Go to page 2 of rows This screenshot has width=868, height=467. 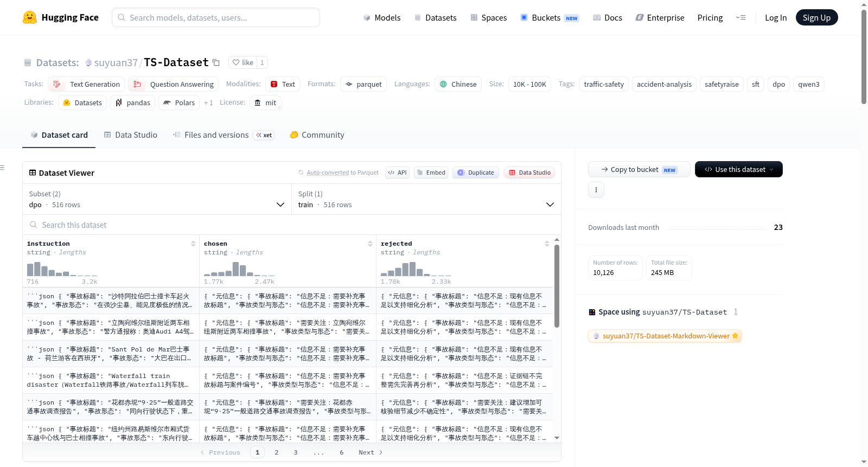click(x=277, y=452)
